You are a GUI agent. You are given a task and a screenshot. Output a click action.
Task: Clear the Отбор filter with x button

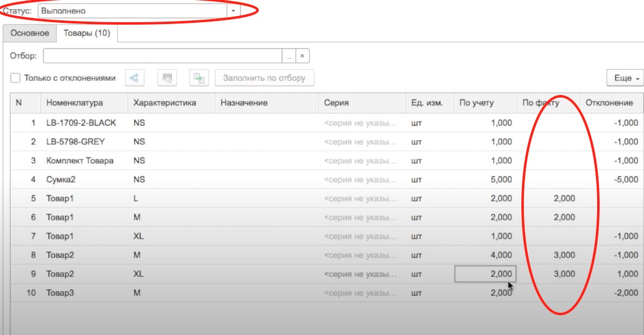pyautogui.click(x=303, y=56)
